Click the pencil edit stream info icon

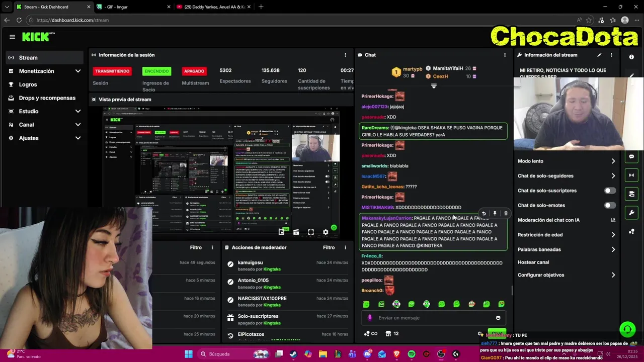click(599, 55)
